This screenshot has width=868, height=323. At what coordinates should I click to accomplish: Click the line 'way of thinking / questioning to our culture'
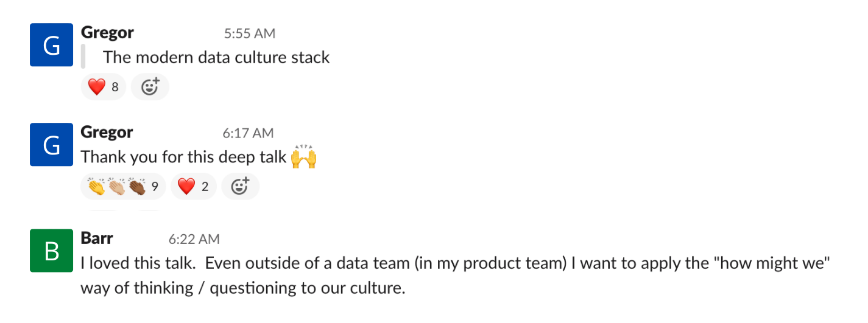tap(242, 288)
